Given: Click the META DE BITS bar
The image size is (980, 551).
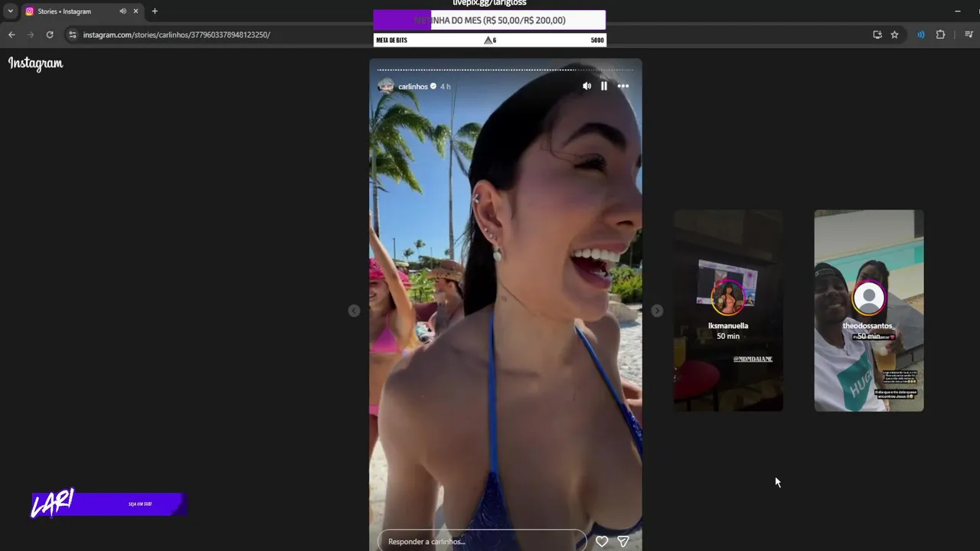Looking at the screenshot, I should pyautogui.click(x=489, y=40).
